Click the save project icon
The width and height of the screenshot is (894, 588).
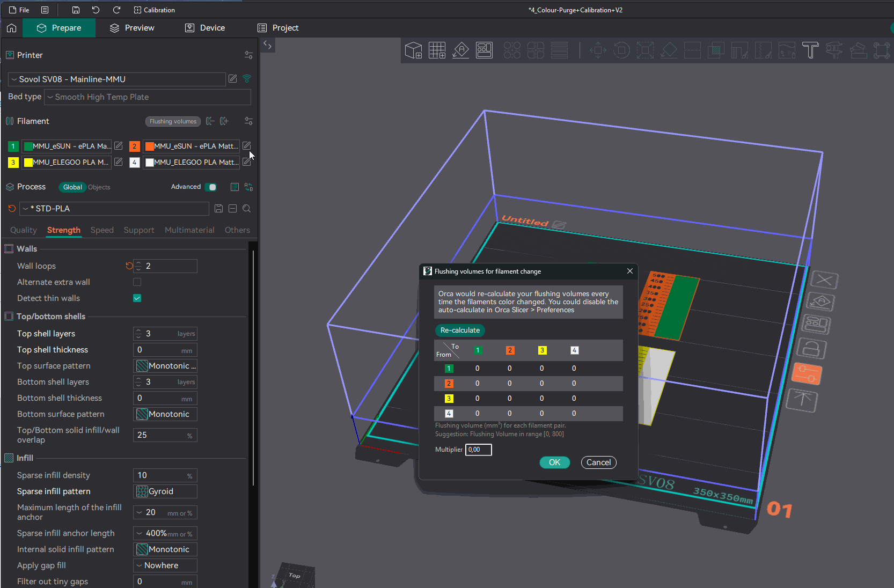click(x=76, y=10)
